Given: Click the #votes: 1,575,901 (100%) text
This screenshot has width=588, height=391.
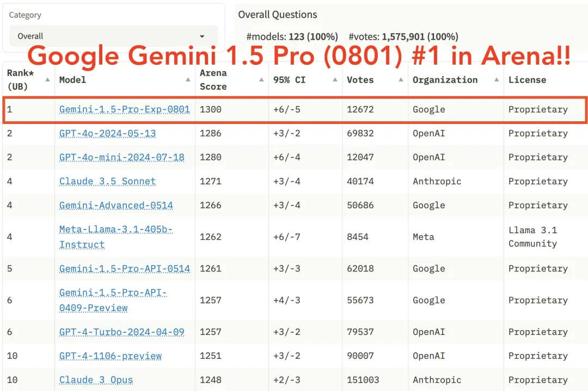Looking at the screenshot, I should click(403, 36).
